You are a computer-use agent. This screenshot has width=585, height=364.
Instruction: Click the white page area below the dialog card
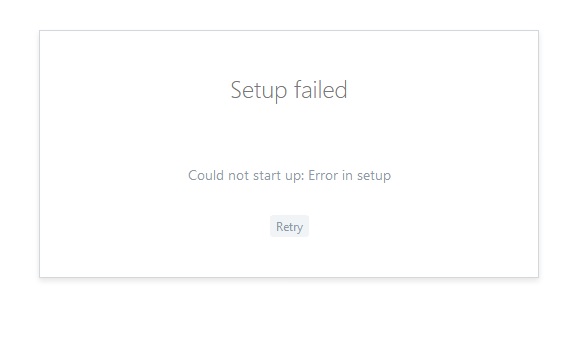pos(289,321)
